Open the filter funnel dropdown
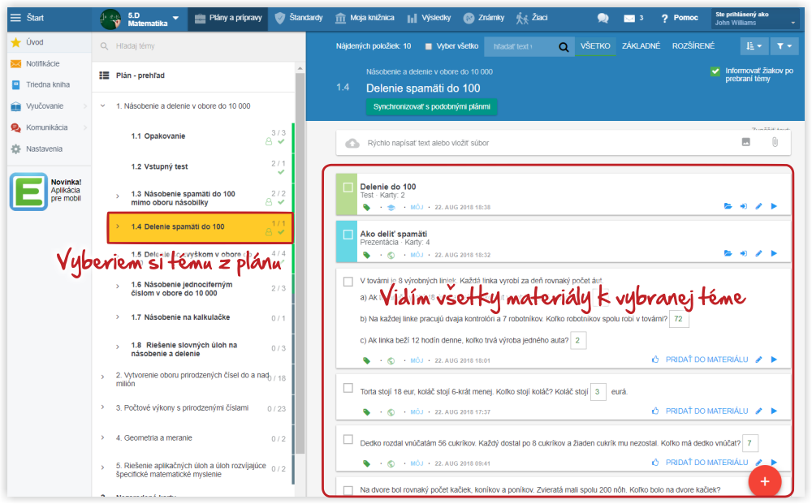The image size is (812, 504). coord(784,46)
